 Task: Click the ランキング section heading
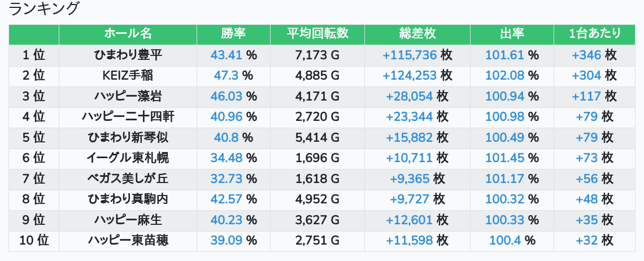click(44, 9)
